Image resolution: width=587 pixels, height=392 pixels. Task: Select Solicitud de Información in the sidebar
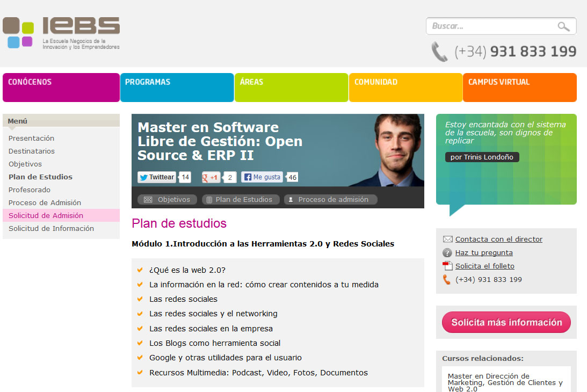pos(51,228)
